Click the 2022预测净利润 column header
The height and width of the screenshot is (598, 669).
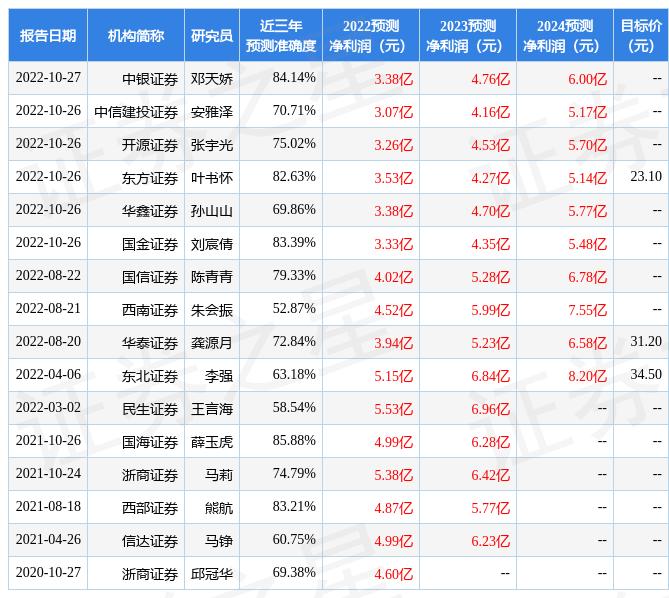[371, 35]
